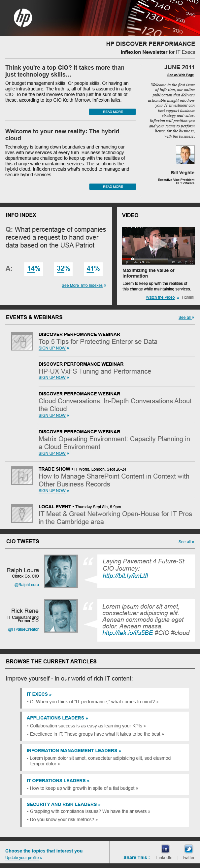Image resolution: width=200 pixels, height=868 pixels.
Task: Click the HP logo in header
Action: tap(23, 17)
